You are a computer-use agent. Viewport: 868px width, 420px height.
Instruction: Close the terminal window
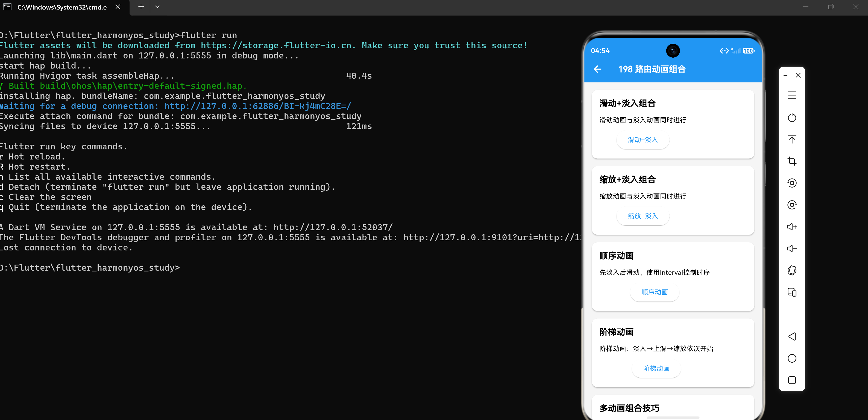tap(855, 7)
